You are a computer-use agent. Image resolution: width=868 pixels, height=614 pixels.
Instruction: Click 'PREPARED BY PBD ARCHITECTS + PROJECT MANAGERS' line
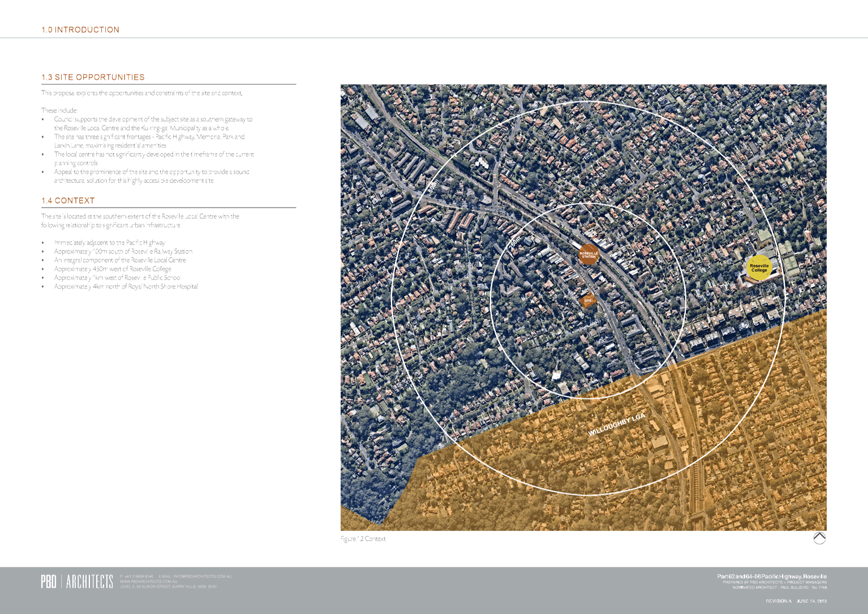point(775,582)
